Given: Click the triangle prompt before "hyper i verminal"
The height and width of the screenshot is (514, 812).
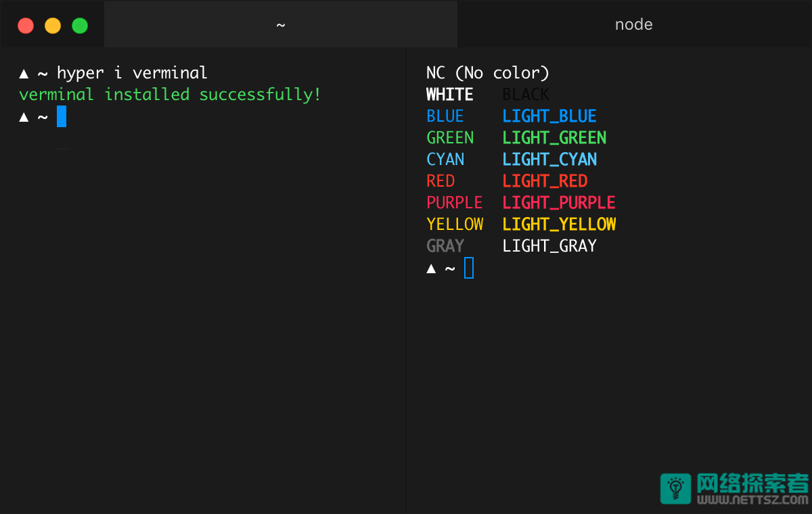Looking at the screenshot, I should (24, 73).
